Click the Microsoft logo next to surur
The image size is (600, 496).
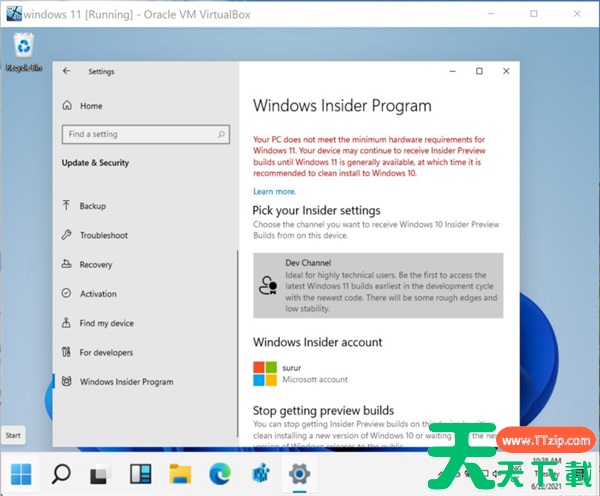click(265, 374)
